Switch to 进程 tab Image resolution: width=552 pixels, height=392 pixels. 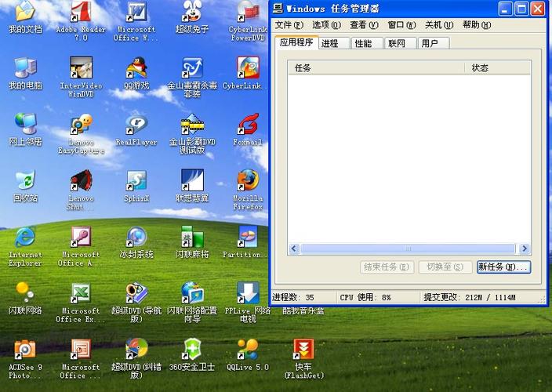[x=334, y=43]
